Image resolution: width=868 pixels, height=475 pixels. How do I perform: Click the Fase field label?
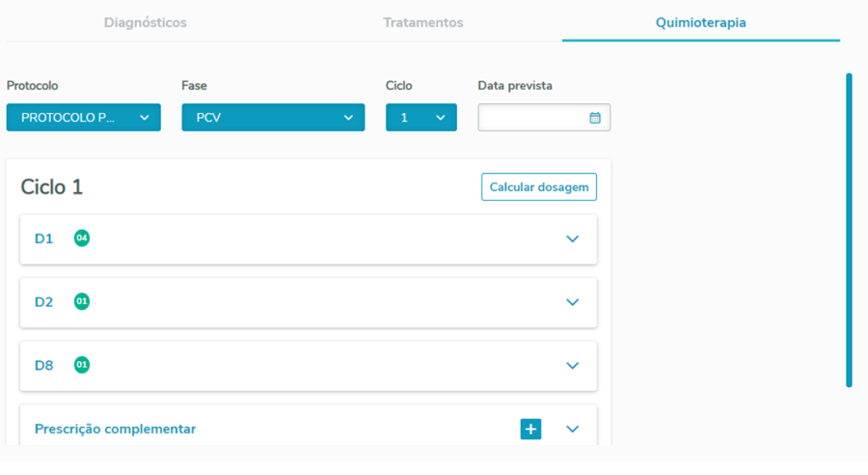[x=194, y=86]
